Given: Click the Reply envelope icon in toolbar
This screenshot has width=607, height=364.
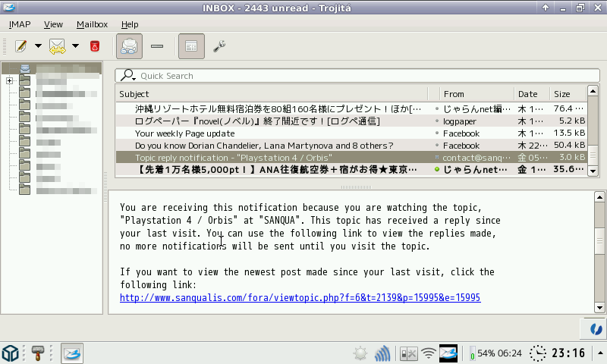Looking at the screenshot, I should click(58, 46).
